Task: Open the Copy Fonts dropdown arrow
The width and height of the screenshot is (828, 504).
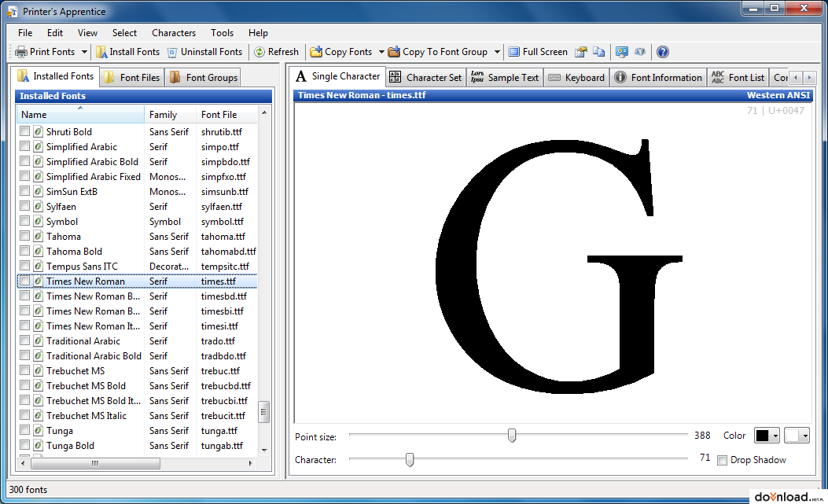Action: [x=381, y=52]
